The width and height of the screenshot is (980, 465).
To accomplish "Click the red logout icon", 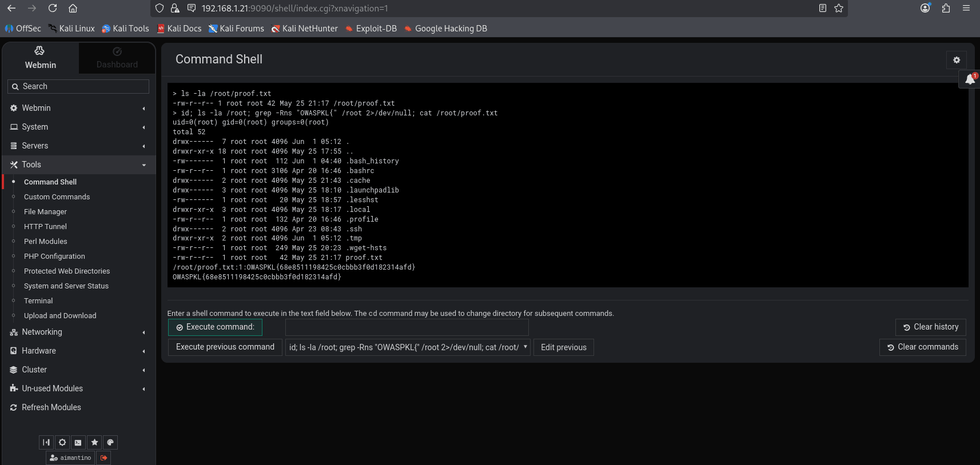I will 104,458.
